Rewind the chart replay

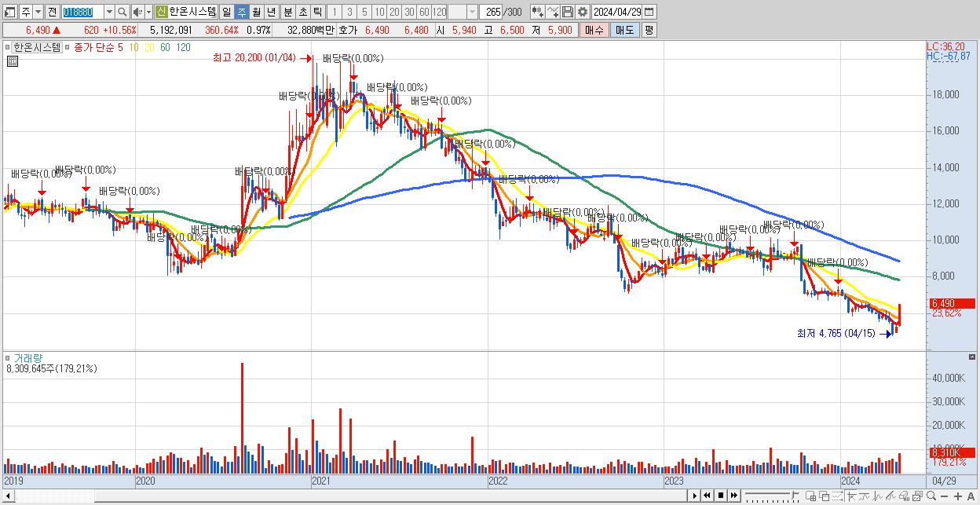[707, 496]
